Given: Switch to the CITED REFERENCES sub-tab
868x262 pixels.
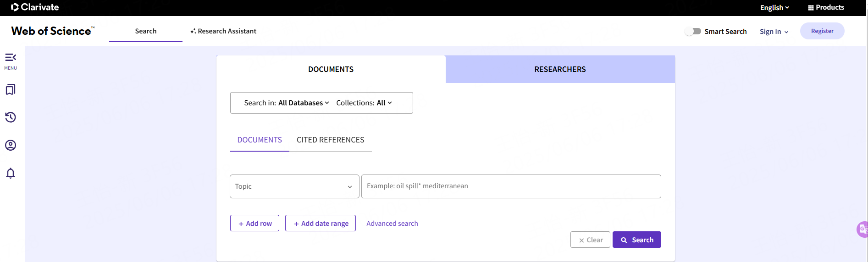Looking at the screenshot, I should 331,140.
